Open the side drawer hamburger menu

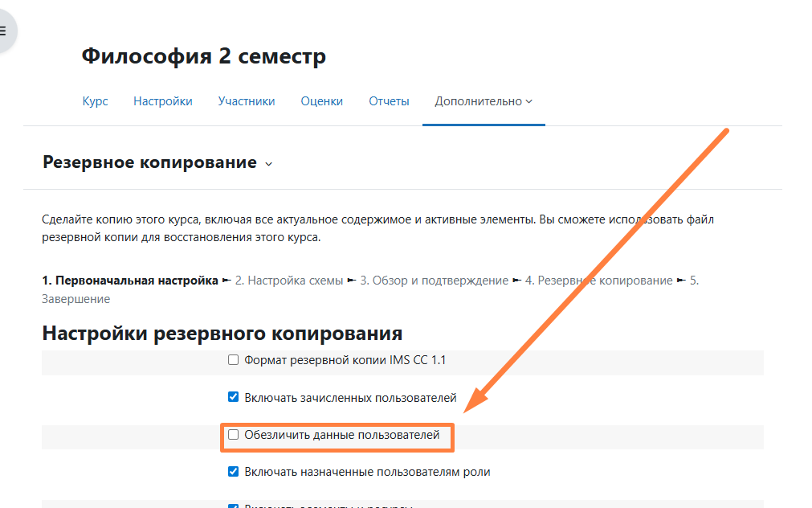(x=3, y=31)
